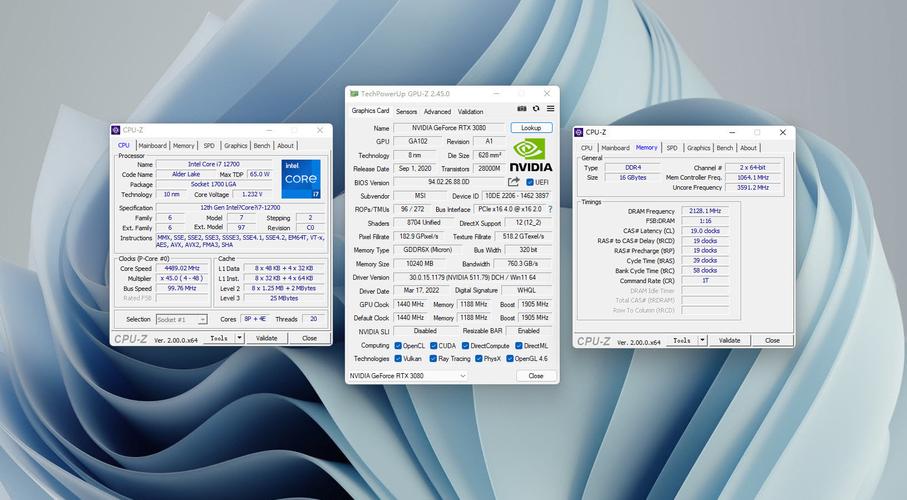This screenshot has width=907, height=500.
Task: Switch to CPU tab in right CPU-Z window
Action: pyautogui.click(x=587, y=148)
